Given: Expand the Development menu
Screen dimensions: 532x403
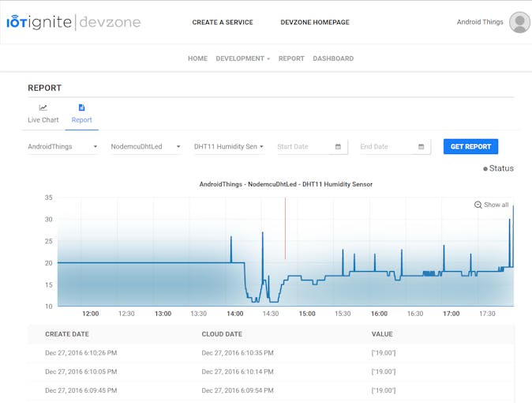Looking at the screenshot, I should [242, 58].
